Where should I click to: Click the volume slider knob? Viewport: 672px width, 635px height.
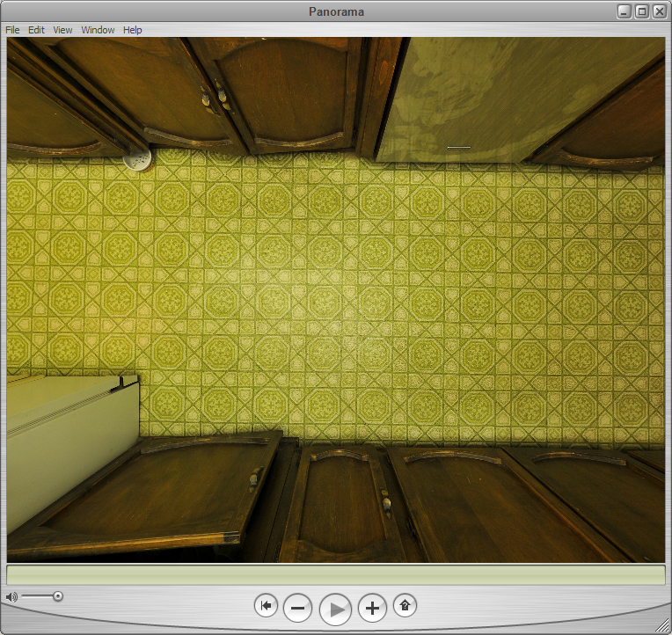(58, 596)
